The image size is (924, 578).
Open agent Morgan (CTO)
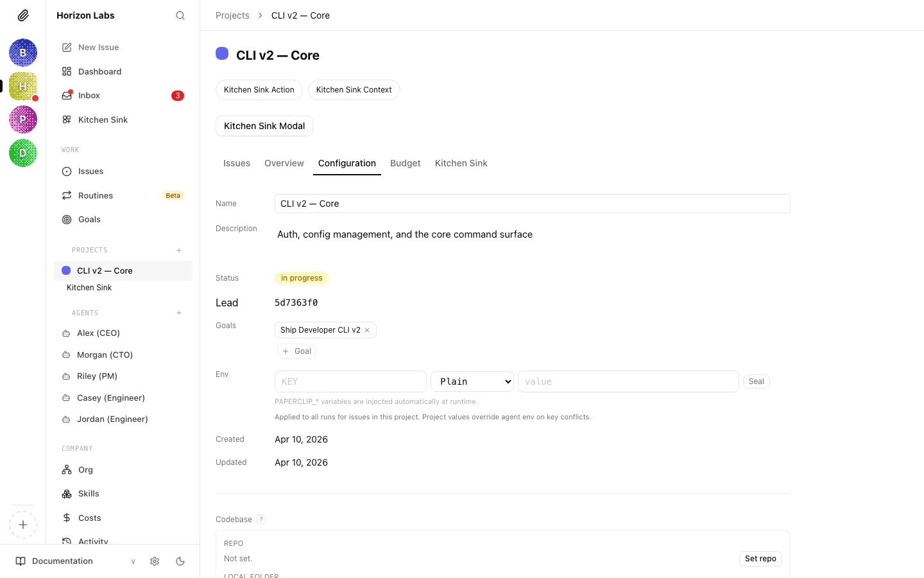pyautogui.click(x=123, y=355)
